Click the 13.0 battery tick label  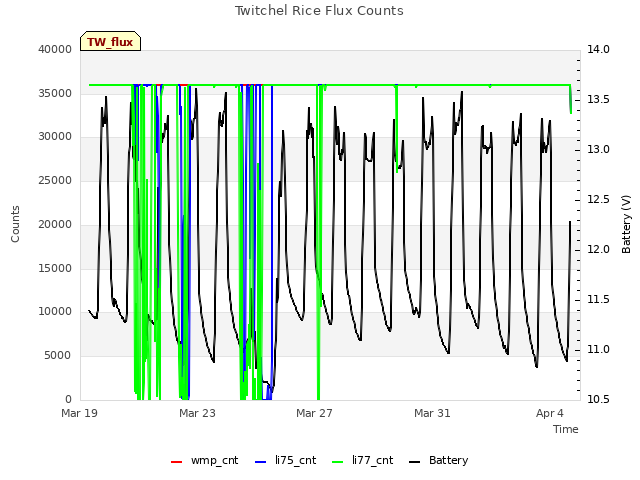598,149
